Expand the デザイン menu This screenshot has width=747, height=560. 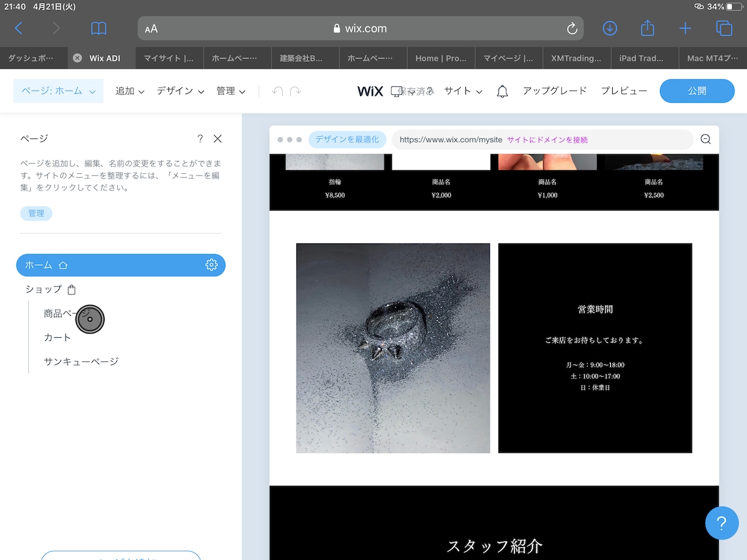(180, 91)
